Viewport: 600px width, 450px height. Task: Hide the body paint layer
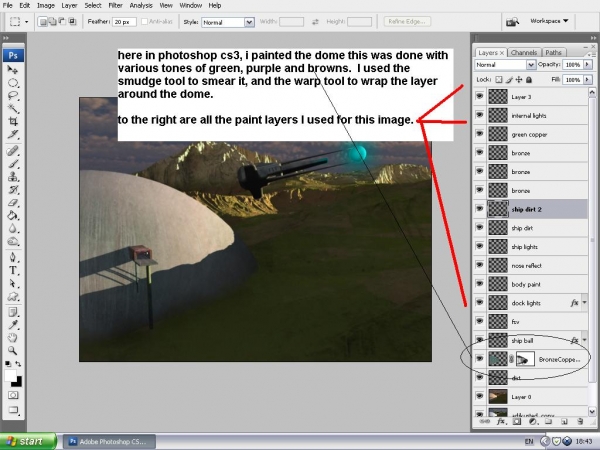pos(479,284)
